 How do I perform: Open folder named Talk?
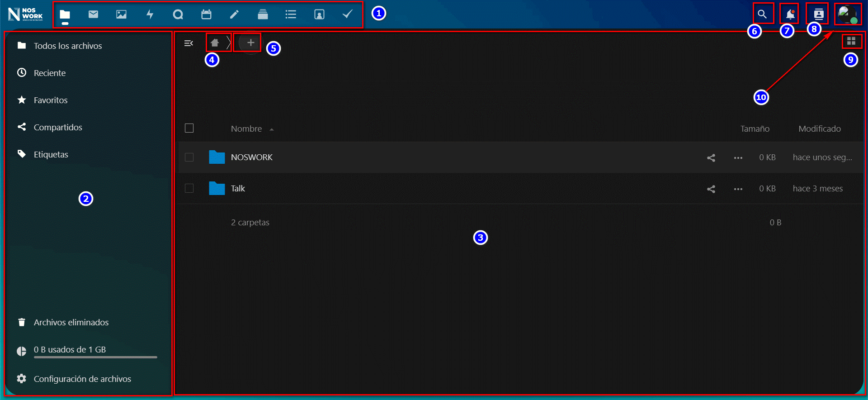pyautogui.click(x=238, y=188)
